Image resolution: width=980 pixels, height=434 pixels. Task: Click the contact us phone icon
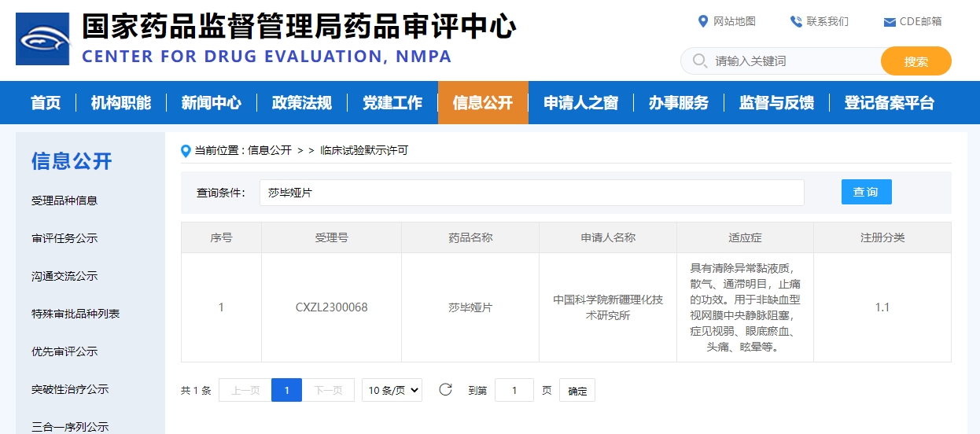[x=796, y=21]
